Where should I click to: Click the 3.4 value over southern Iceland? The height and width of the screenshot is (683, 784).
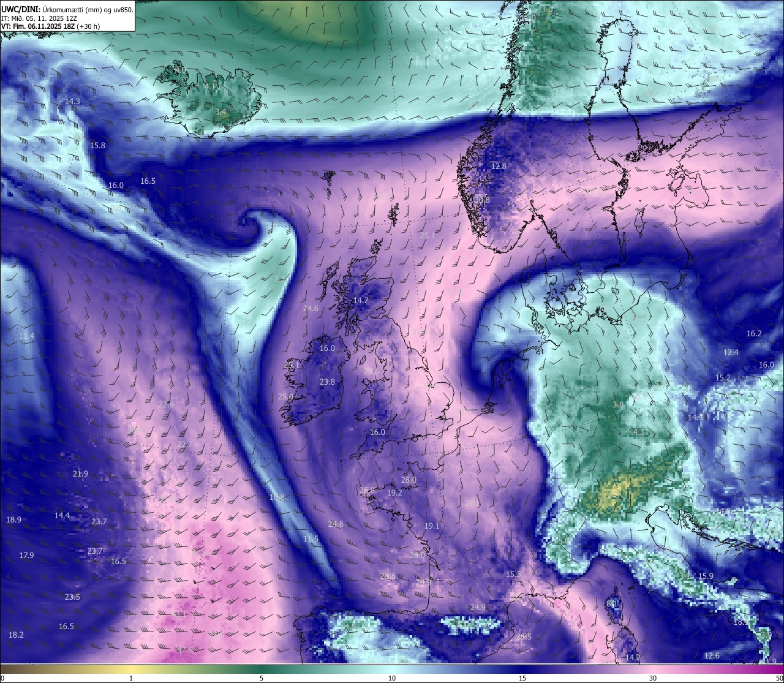pos(221,112)
